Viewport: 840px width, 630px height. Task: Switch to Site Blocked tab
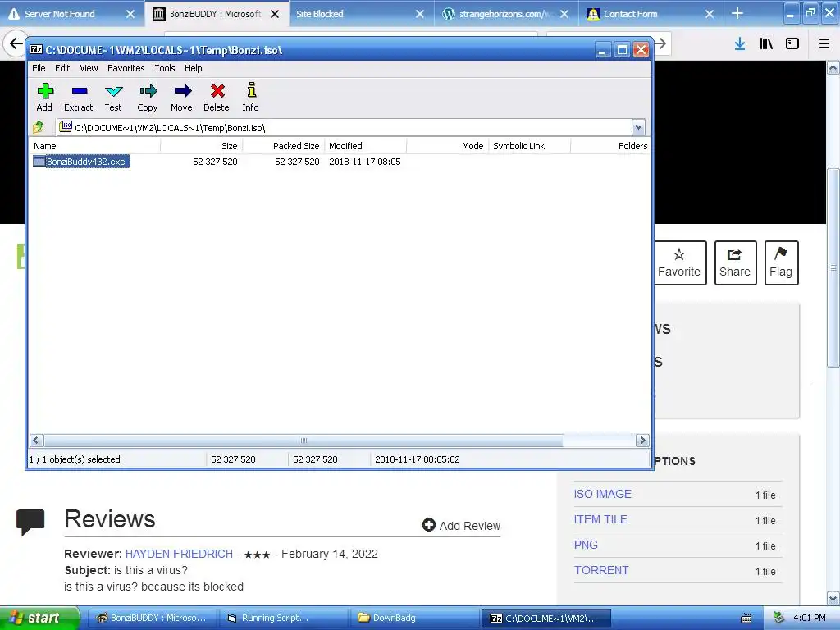(361, 14)
